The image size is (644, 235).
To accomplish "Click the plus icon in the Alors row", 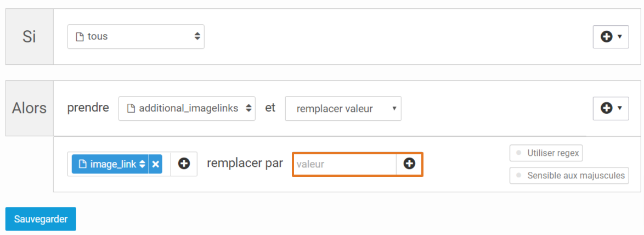I will tap(607, 109).
